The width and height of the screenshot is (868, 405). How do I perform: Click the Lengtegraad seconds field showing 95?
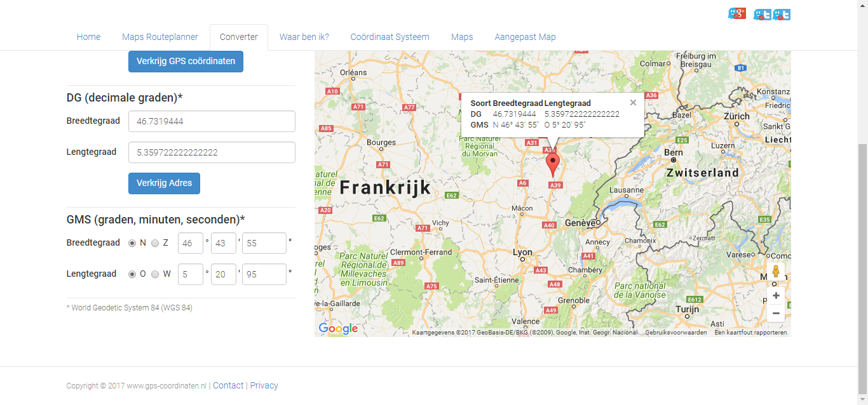[x=264, y=274]
